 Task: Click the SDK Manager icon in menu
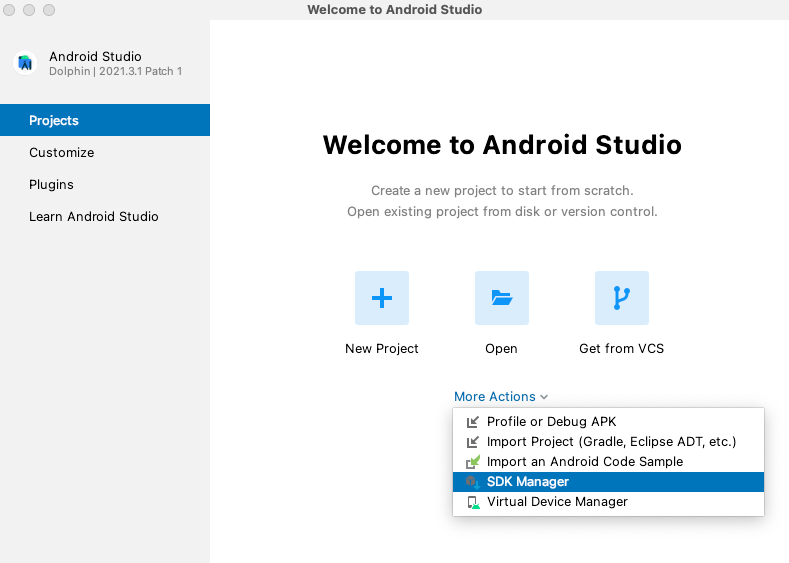(x=472, y=482)
